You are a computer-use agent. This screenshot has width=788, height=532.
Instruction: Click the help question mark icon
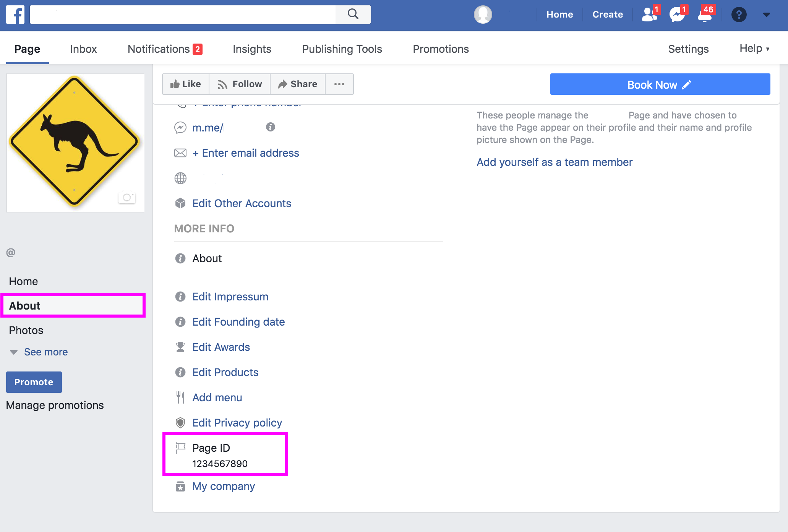739,15
